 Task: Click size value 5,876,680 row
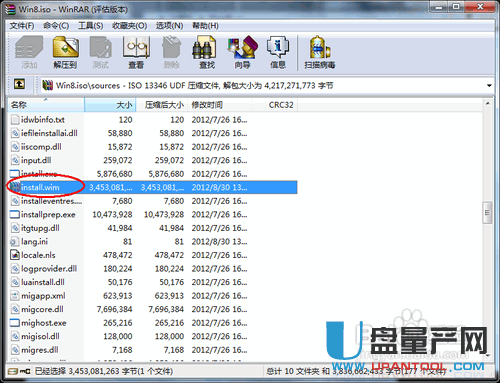[114, 174]
